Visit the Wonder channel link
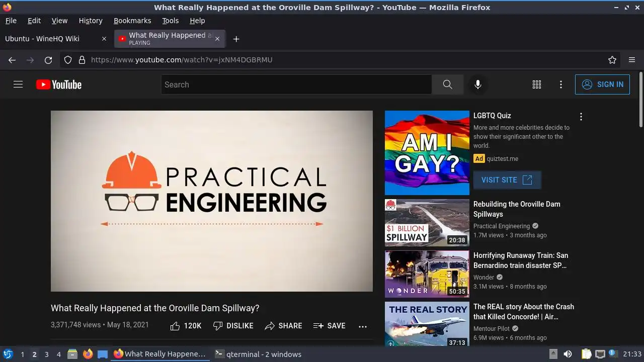 (x=484, y=278)
